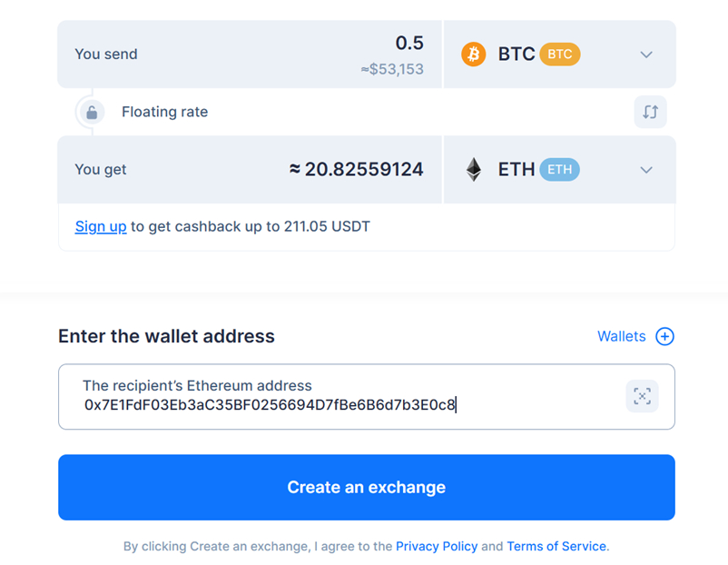
Task: Click the orange BTC network badge
Action: [559, 55]
